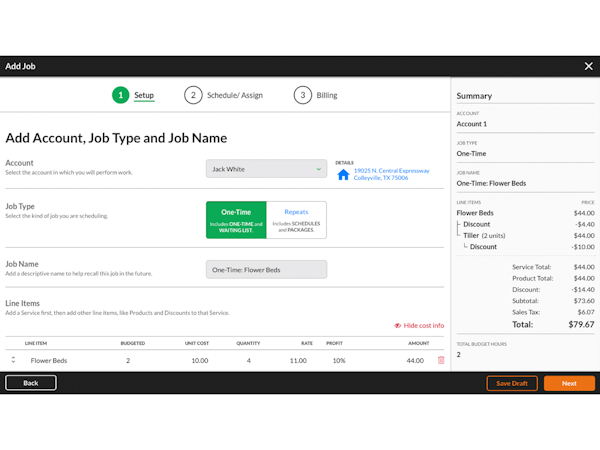Click the rate 11.00 cell
600x450 pixels.
click(298, 360)
